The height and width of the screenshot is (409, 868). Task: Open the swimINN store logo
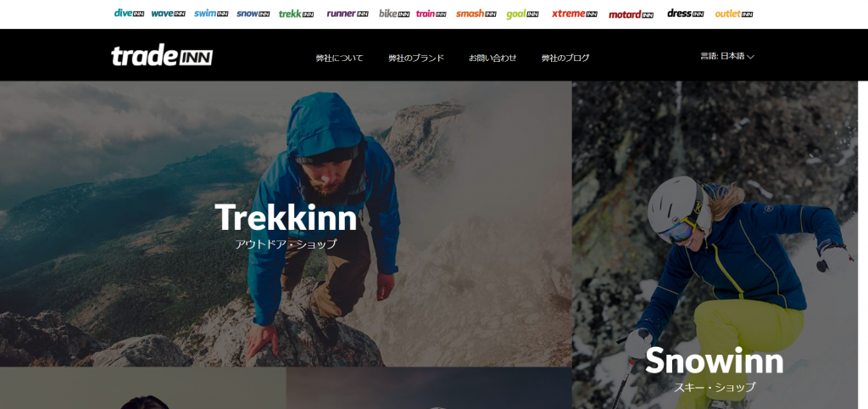(211, 14)
